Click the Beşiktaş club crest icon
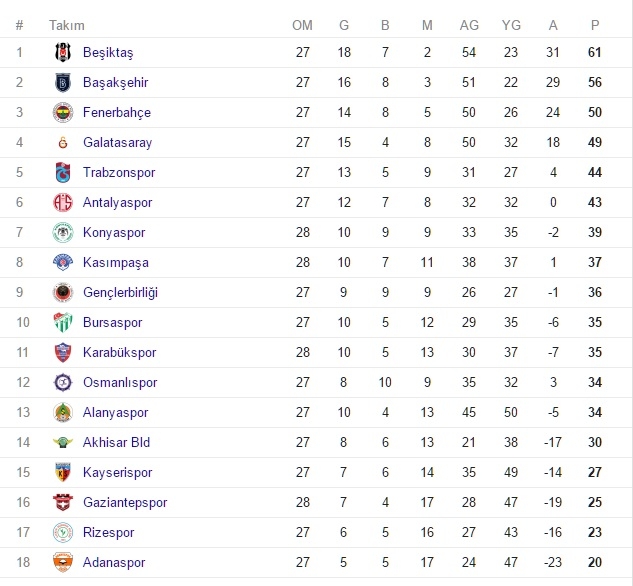This screenshot has width=633, height=586. point(63,52)
